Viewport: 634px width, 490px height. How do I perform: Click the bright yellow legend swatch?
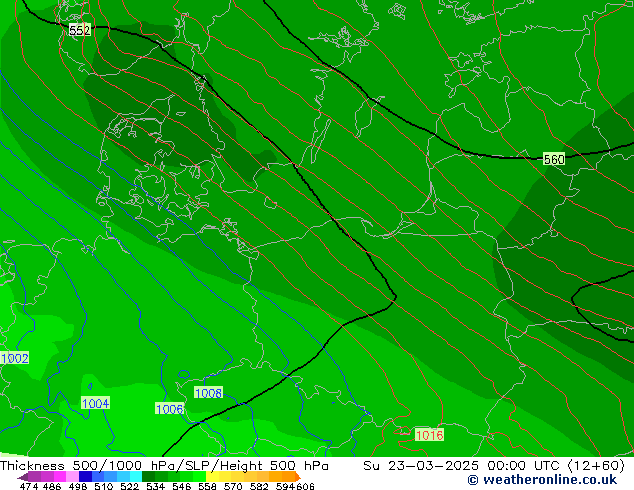(212, 476)
